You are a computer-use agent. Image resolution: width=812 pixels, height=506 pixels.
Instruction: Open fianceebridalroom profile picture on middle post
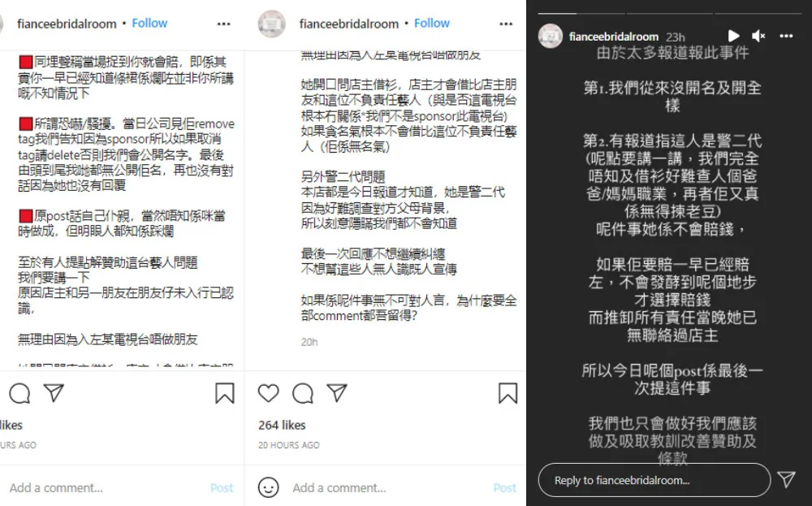point(272,24)
